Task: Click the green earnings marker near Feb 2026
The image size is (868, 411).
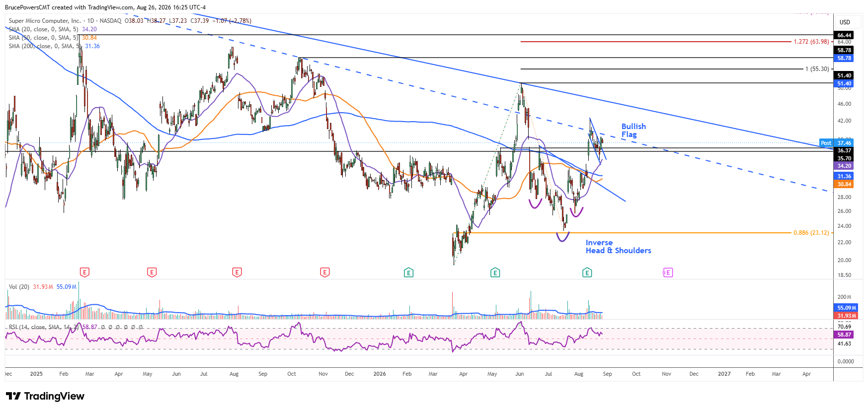Action: 409,273
